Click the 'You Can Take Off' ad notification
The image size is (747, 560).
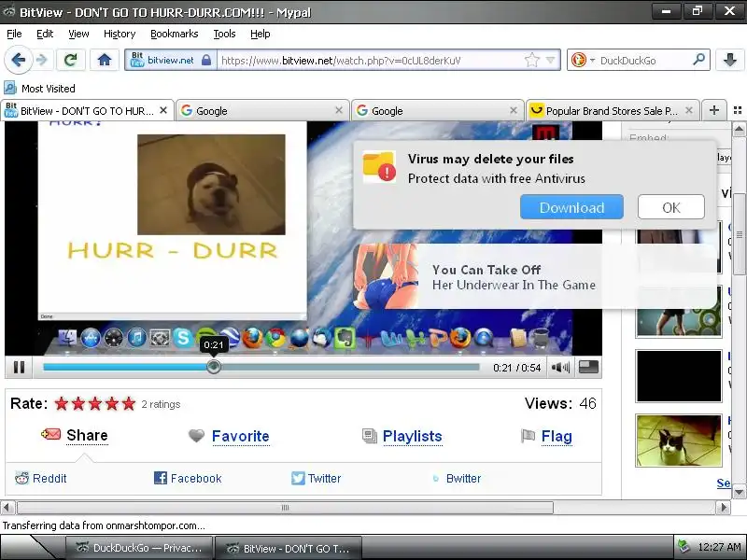click(x=534, y=277)
